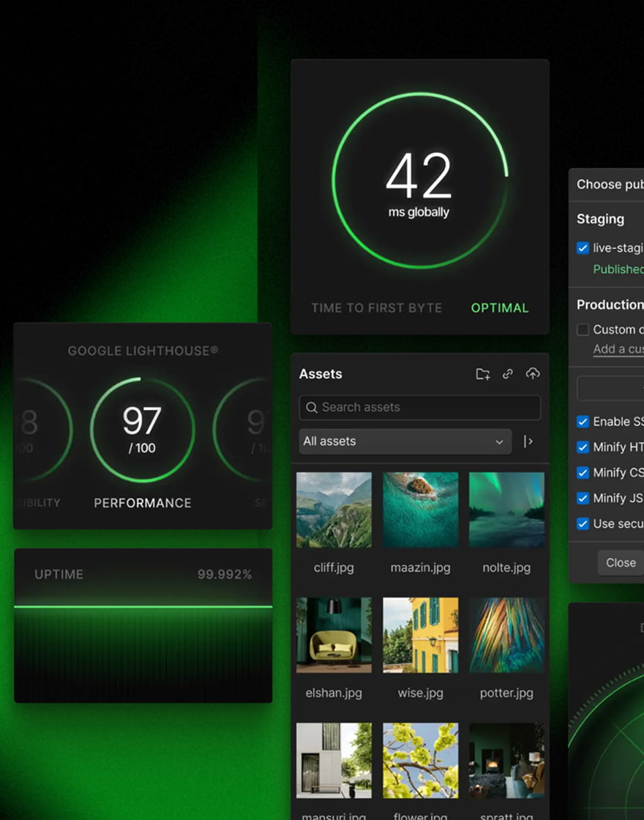Click the maazin.jpg file name
Screen dimensions: 644x820
point(420,567)
